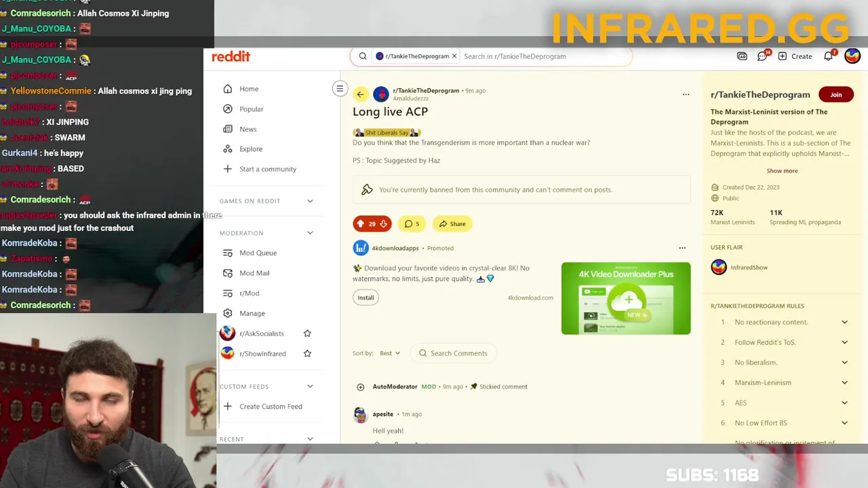868x488 pixels.
Task: Click the Create post button
Action: coord(795,56)
